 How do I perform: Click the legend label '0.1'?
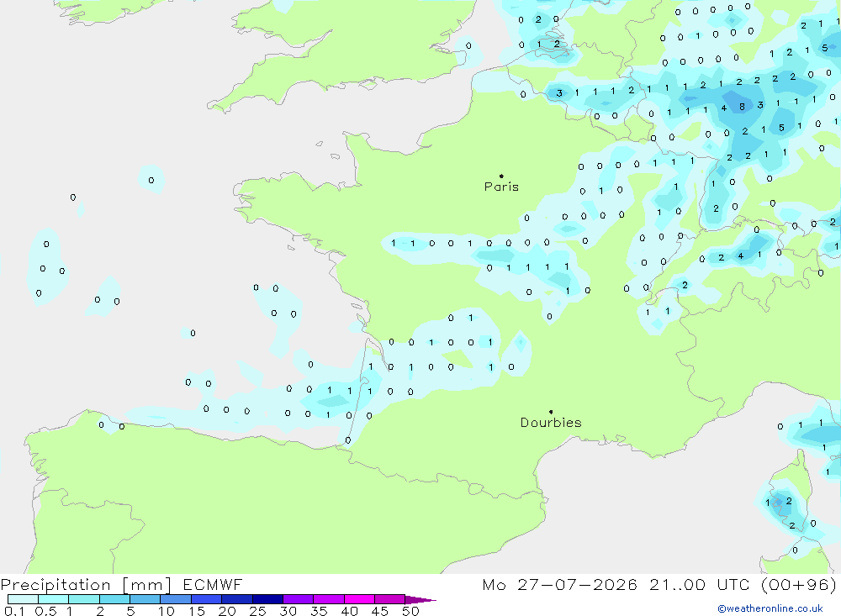(14, 611)
